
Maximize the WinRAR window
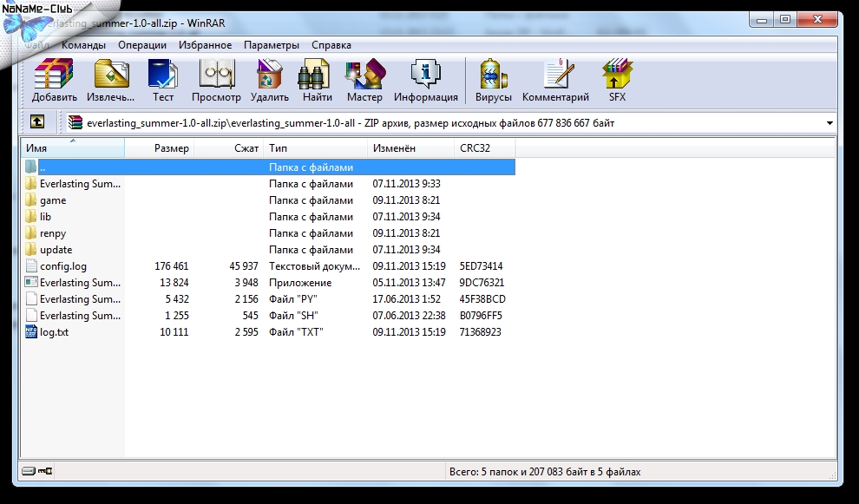pyautogui.click(x=785, y=20)
